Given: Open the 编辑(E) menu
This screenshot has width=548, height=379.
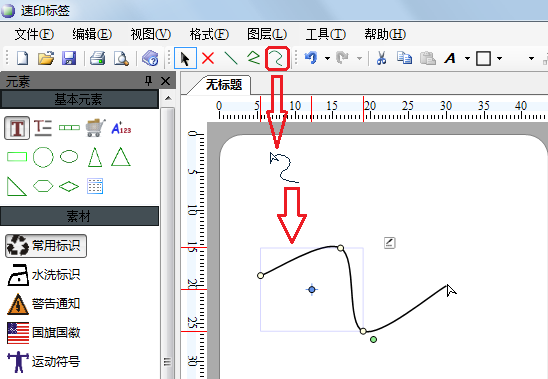Looking at the screenshot, I should [92, 34].
